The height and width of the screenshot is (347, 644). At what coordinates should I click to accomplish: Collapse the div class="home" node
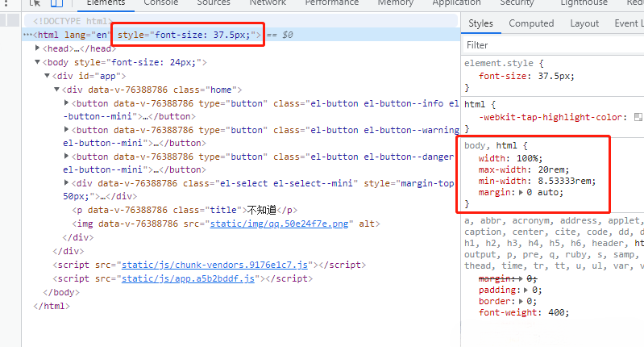(x=57, y=90)
